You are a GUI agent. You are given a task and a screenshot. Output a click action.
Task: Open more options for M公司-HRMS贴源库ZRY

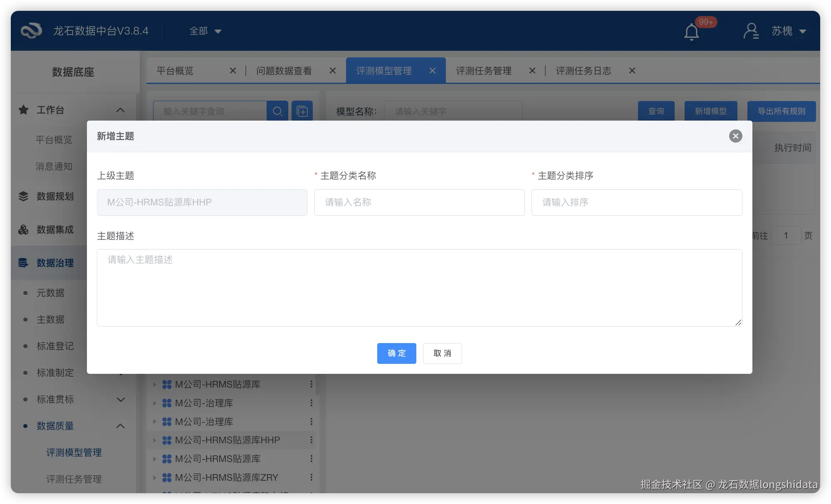311,477
